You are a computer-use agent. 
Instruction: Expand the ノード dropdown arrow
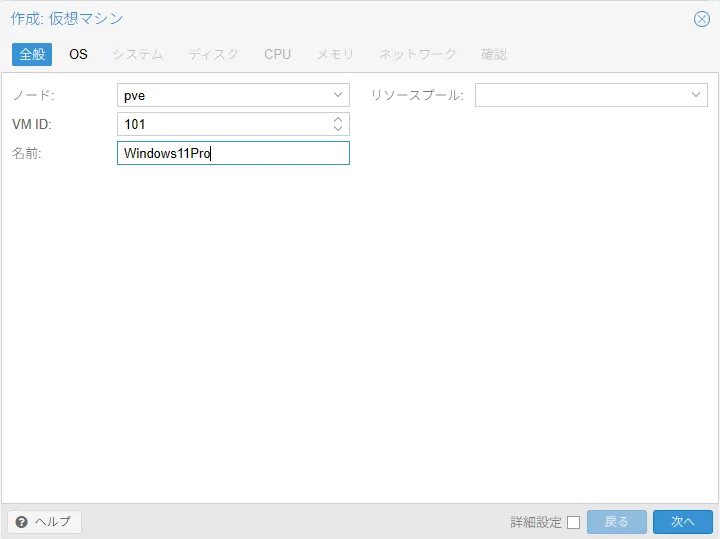tap(338, 95)
